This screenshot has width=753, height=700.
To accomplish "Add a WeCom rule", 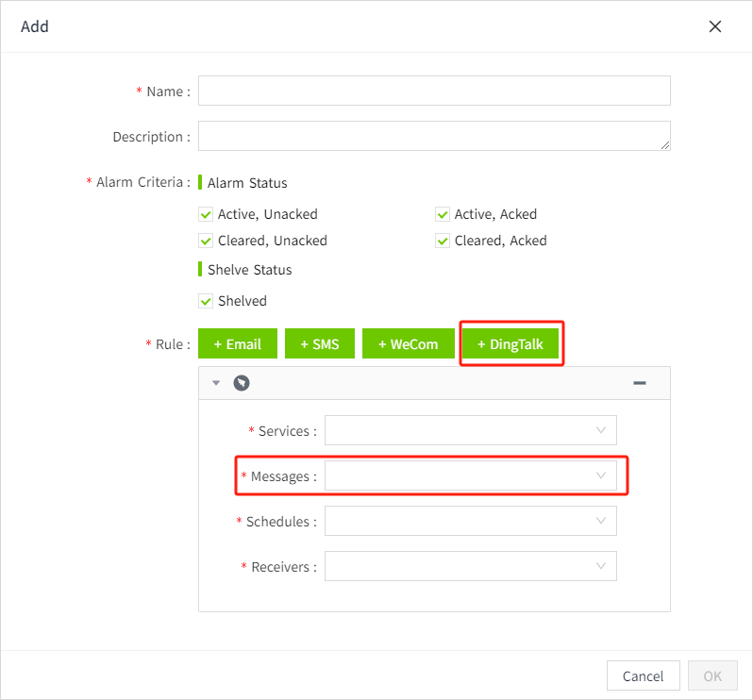I will point(408,344).
